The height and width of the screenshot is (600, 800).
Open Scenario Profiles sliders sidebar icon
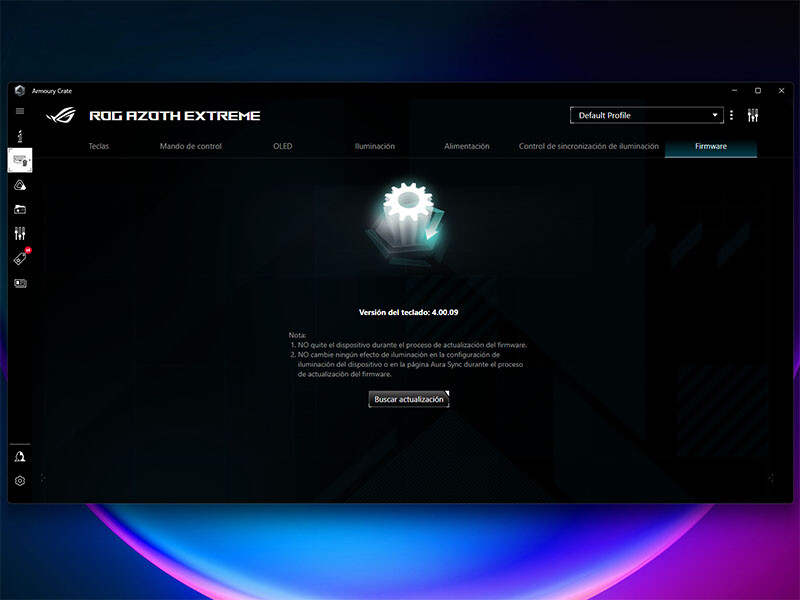coord(20,234)
